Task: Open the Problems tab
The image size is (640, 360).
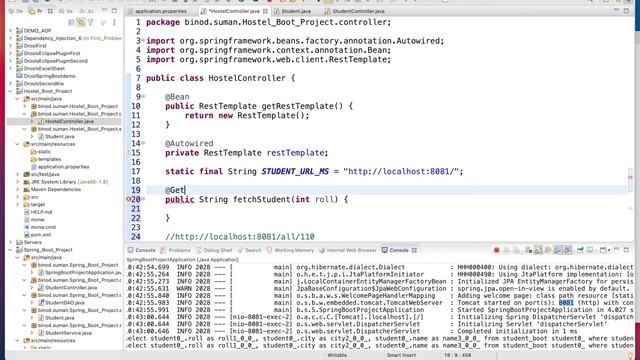Action: pyautogui.click(x=176, y=250)
